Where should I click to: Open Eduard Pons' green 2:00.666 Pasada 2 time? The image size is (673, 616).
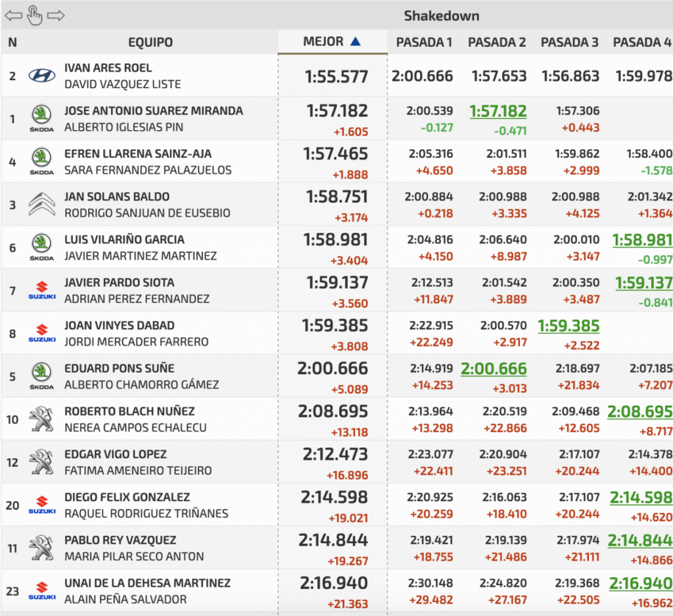(494, 368)
